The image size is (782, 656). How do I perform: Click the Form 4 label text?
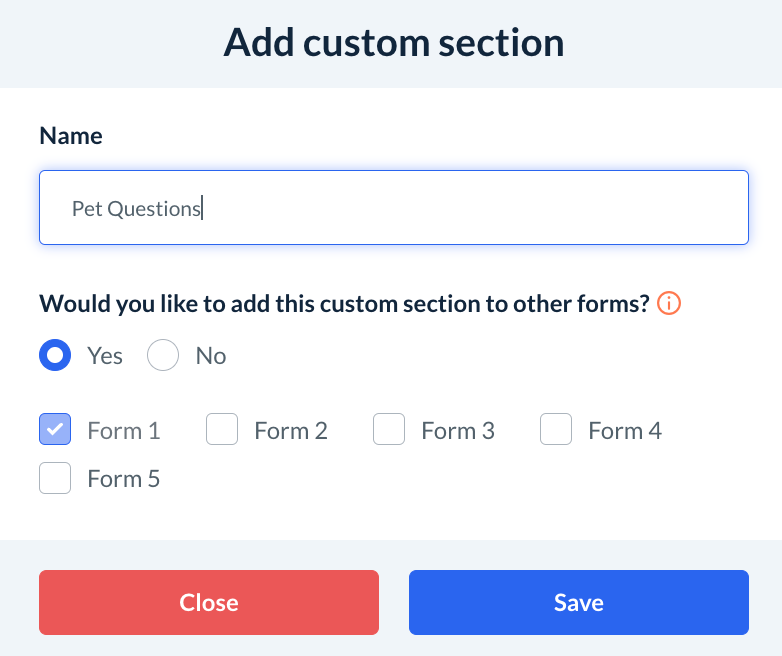click(x=625, y=431)
